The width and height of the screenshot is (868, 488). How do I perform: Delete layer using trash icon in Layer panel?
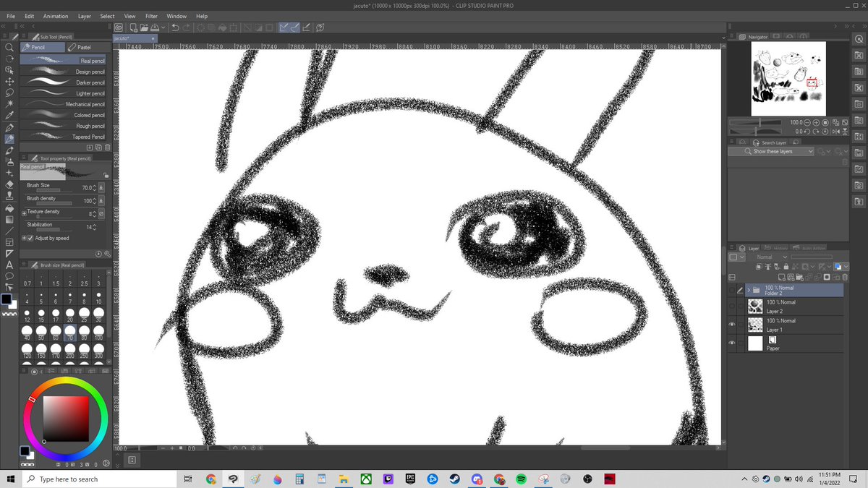(x=844, y=277)
